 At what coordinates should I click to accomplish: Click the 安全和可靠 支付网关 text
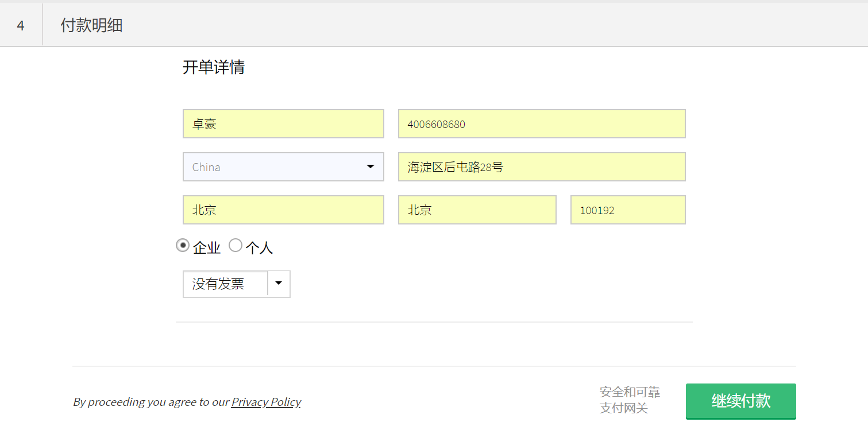pyautogui.click(x=630, y=400)
